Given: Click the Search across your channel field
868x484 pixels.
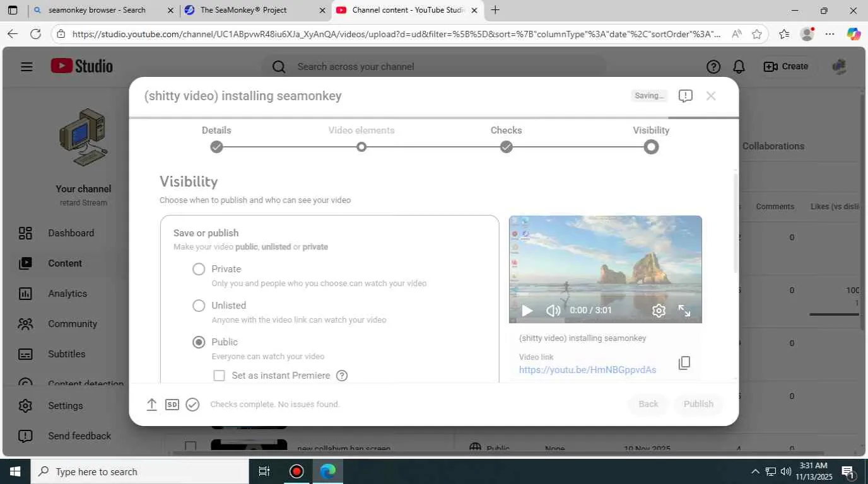Looking at the screenshot, I should (434, 67).
